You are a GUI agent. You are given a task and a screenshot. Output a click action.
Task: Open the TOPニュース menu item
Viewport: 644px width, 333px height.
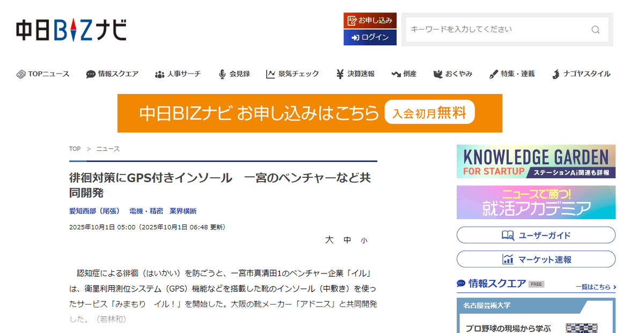43,74
